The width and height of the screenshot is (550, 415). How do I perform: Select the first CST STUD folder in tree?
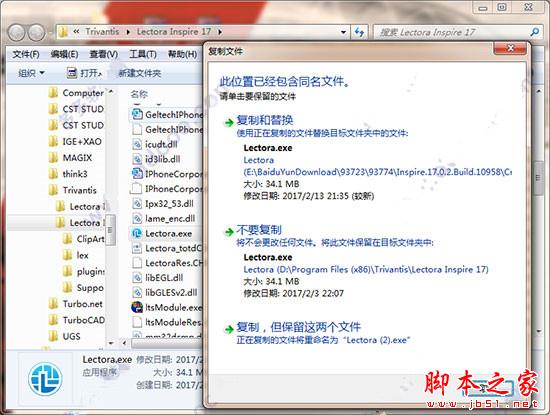[x=76, y=109]
